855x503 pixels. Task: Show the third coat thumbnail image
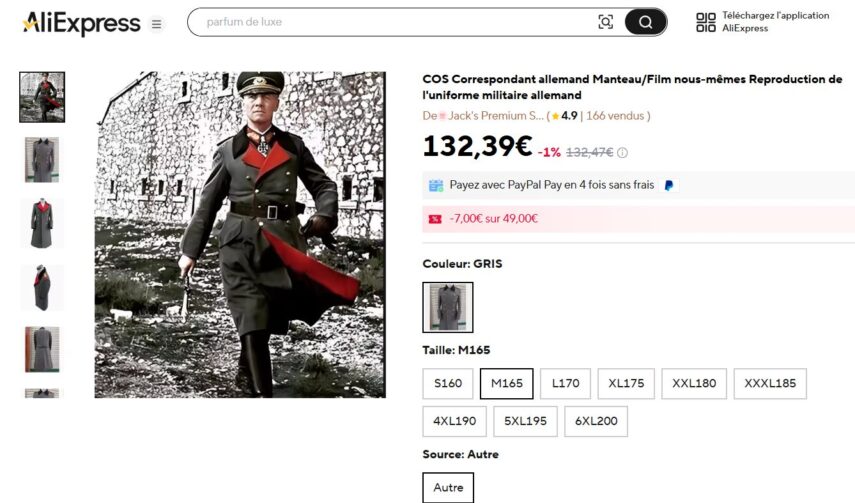coord(42,223)
